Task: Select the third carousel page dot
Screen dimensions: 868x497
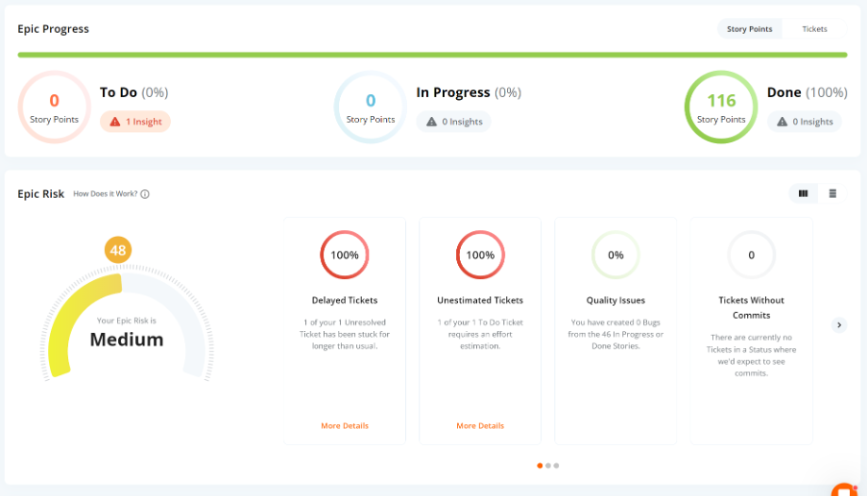Action: point(556,465)
